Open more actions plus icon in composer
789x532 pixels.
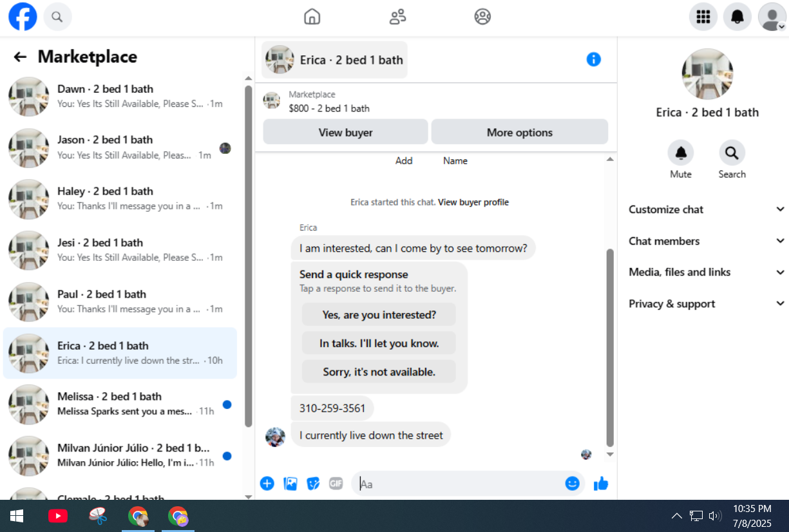pos(267,484)
